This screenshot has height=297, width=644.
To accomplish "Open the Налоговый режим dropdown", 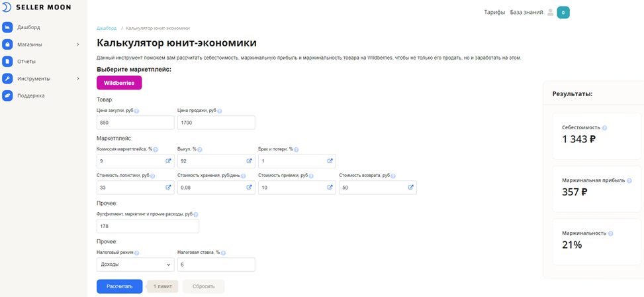I will (136, 265).
